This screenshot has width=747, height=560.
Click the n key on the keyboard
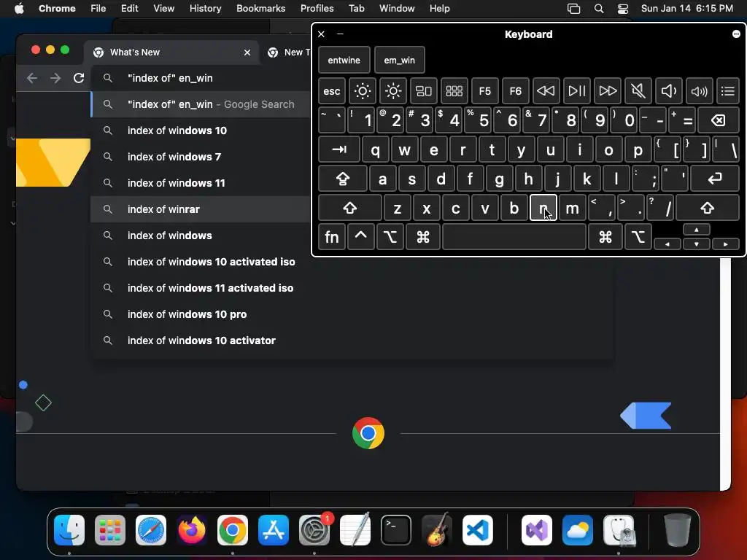click(x=543, y=208)
